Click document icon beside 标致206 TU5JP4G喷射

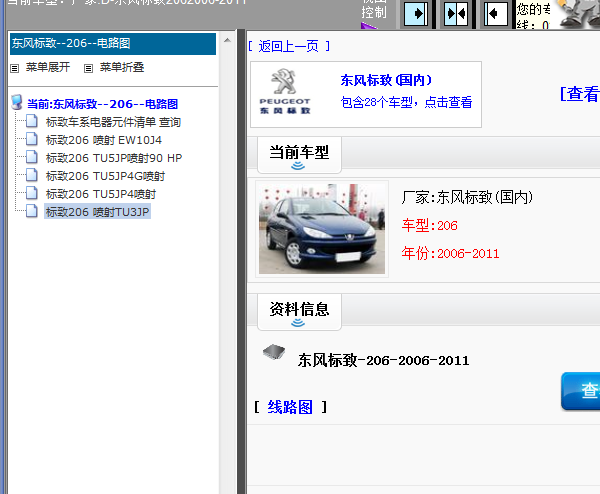[32, 175]
